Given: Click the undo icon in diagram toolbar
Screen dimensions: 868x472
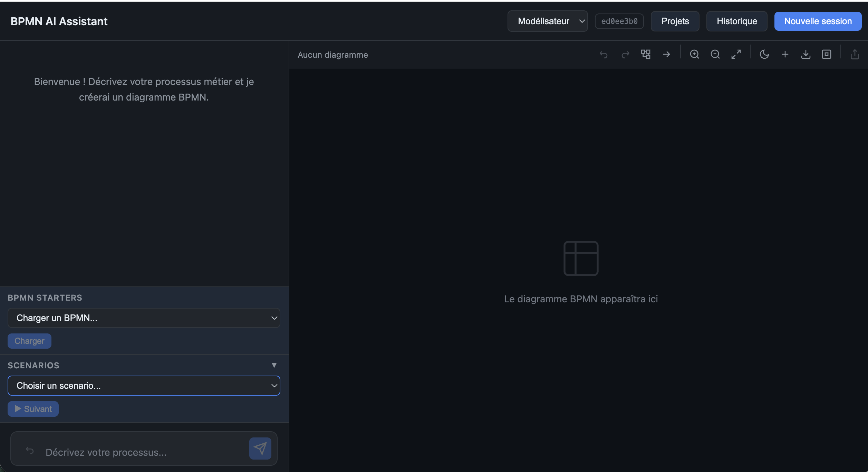Looking at the screenshot, I should point(604,55).
